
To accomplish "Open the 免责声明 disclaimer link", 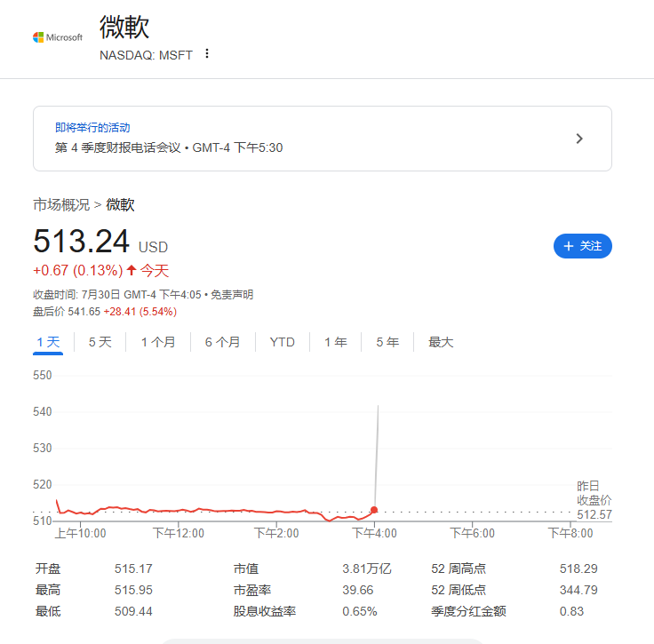I will coord(232,295).
